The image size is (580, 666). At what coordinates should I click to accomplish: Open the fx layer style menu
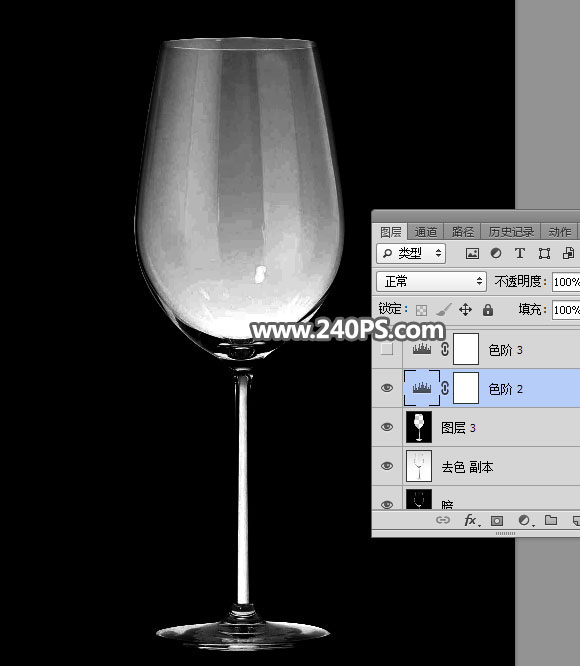471,520
